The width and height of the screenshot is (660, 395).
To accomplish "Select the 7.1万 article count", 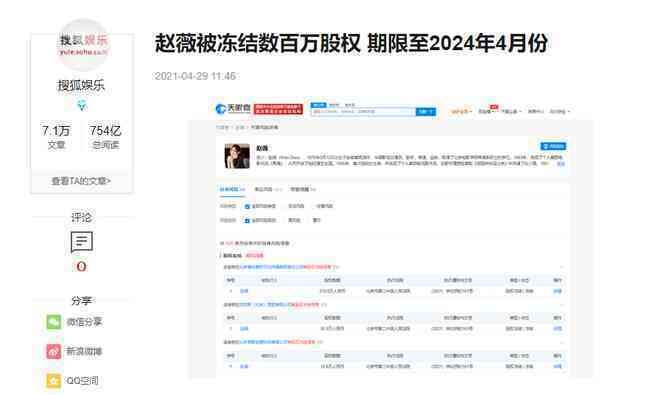I will (56, 131).
